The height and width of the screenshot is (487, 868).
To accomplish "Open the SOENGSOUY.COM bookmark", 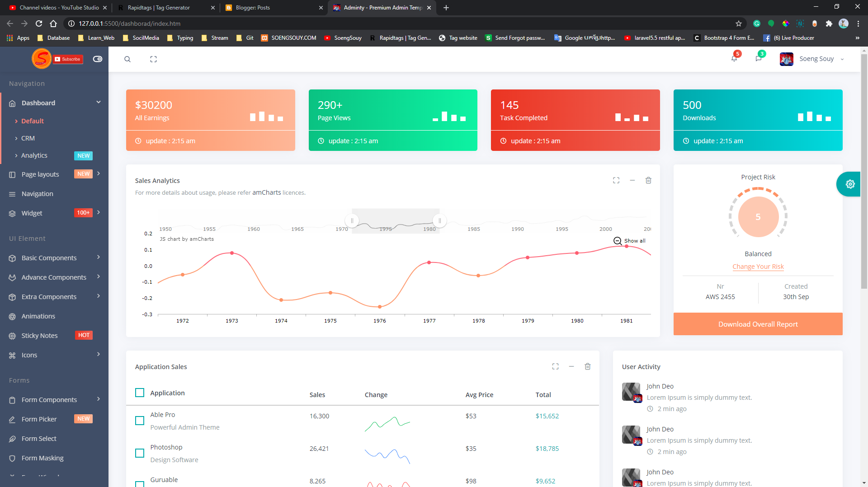I will pos(288,38).
